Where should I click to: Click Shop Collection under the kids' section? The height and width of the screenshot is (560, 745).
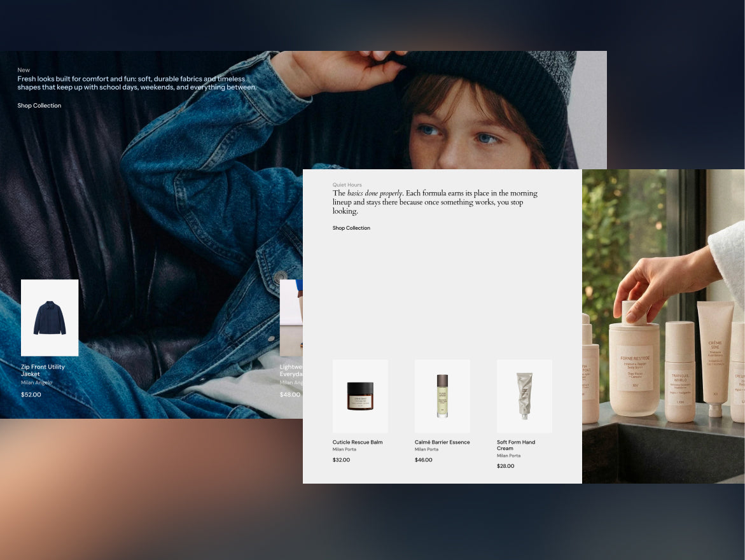(39, 106)
